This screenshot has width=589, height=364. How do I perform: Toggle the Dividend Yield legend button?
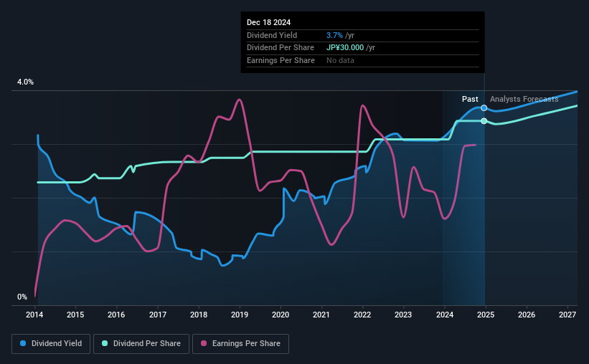tap(51, 344)
